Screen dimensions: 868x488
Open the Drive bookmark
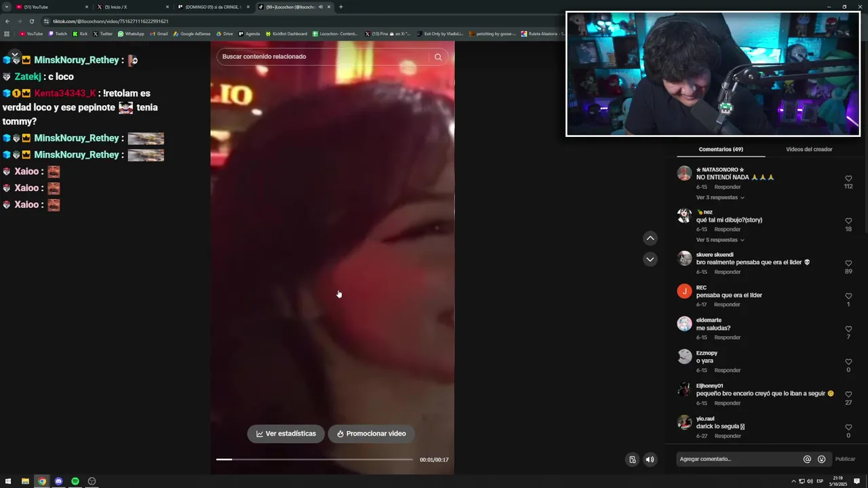click(224, 34)
